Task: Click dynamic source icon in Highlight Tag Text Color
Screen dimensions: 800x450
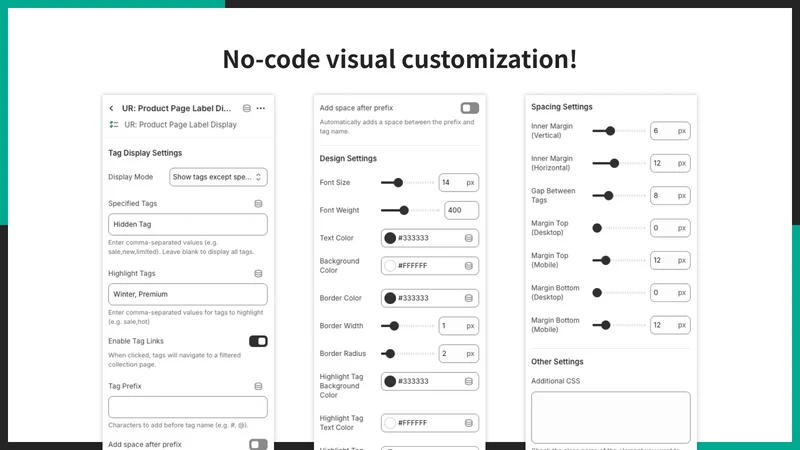Action: click(x=468, y=423)
